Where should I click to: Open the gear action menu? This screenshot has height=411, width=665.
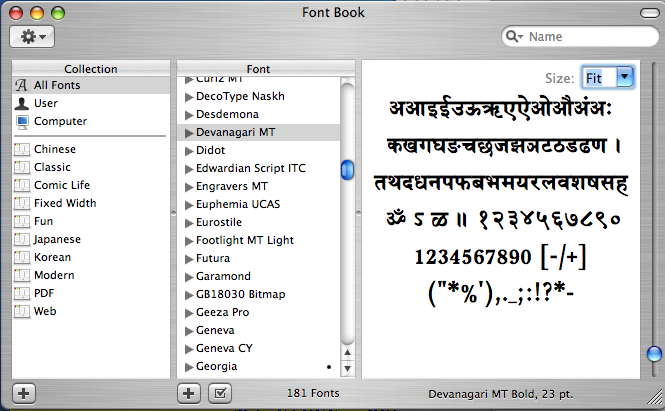pos(32,37)
